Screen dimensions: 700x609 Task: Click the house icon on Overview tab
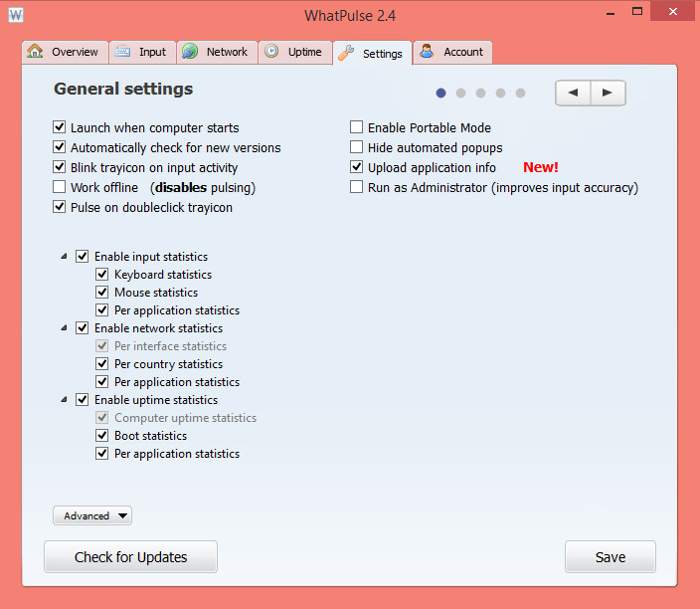(x=35, y=51)
